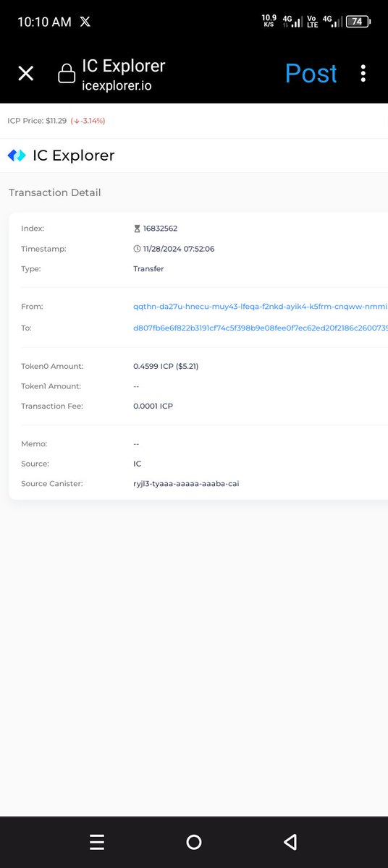
Task: Tap the Android recent apps button
Action: coord(97,842)
